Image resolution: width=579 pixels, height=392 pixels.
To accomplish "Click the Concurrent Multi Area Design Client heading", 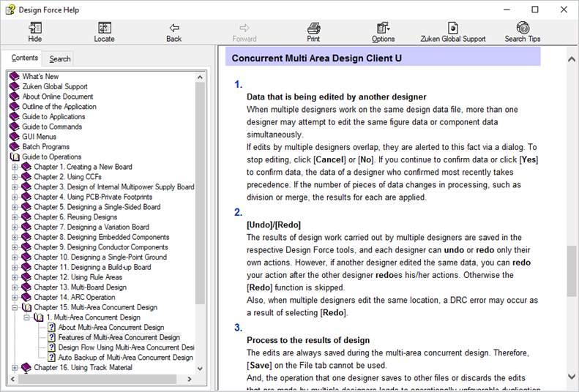I will point(316,59).
